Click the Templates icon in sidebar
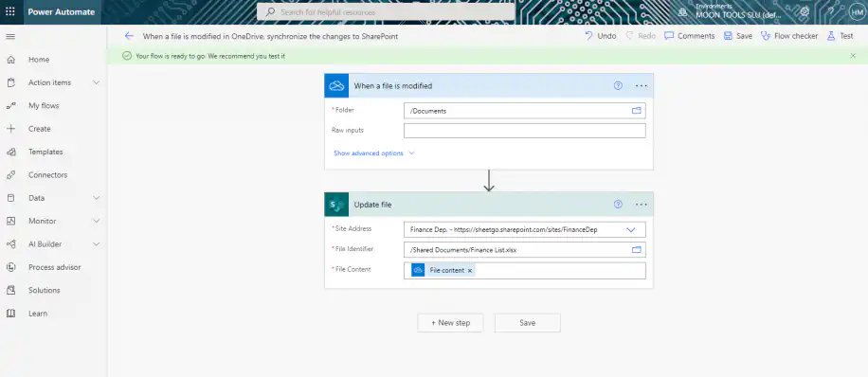The width and height of the screenshot is (868, 377). [10, 152]
